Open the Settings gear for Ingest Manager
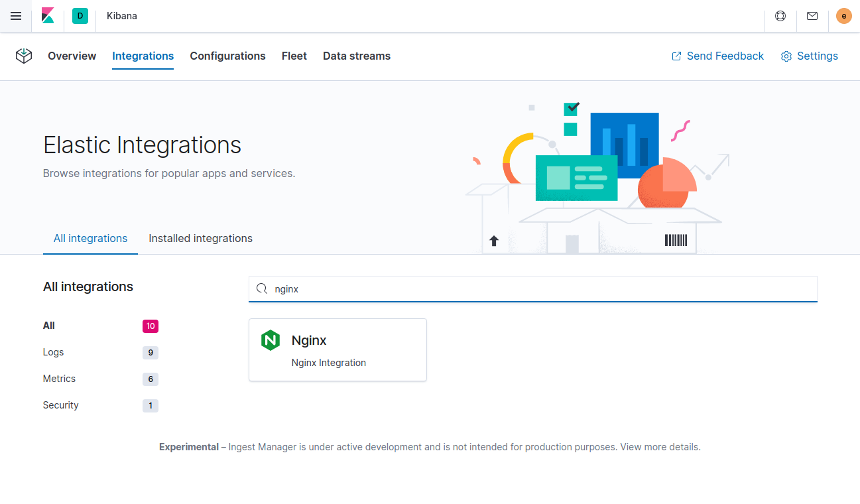Screen dimensions: 860x504 point(809,56)
